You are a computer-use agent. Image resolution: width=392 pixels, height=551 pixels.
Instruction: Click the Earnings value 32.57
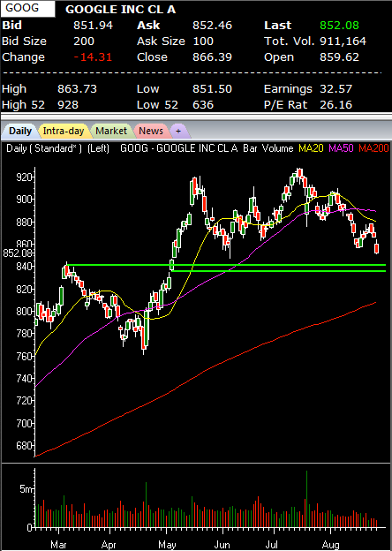[x=335, y=89]
